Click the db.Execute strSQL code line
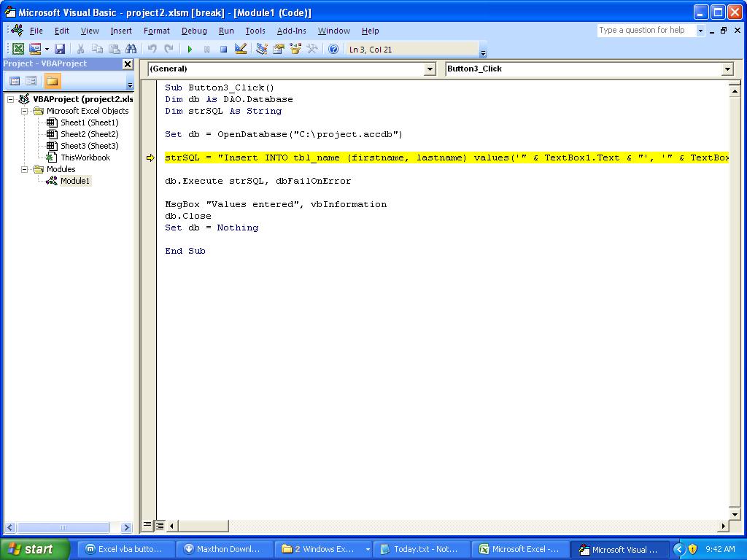The width and height of the screenshot is (747, 560). pos(258,181)
